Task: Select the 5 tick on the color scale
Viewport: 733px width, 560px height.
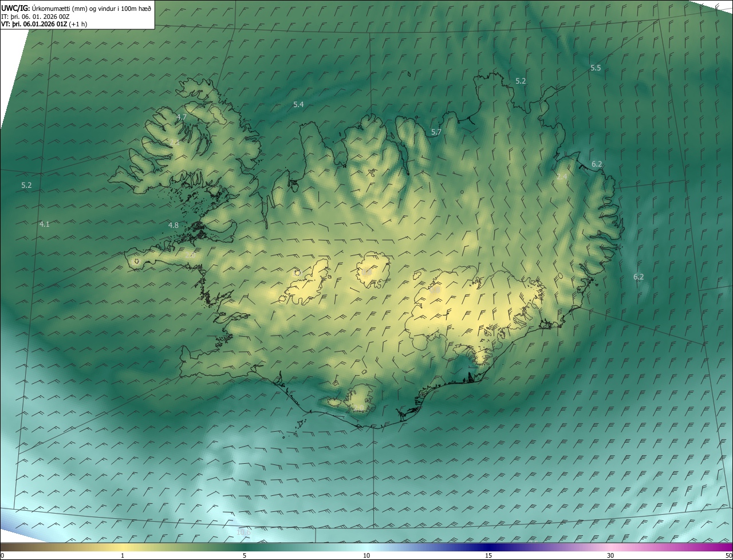Action: tap(245, 555)
